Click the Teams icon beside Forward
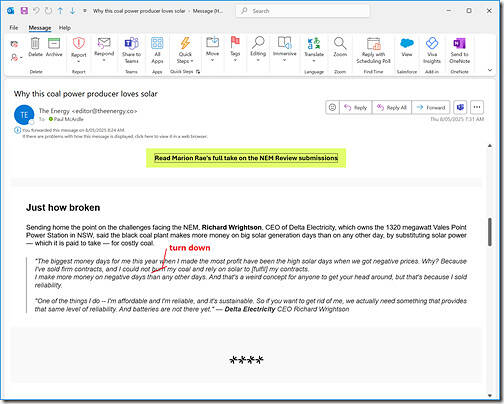The height and width of the screenshot is (404, 504). 460,107
